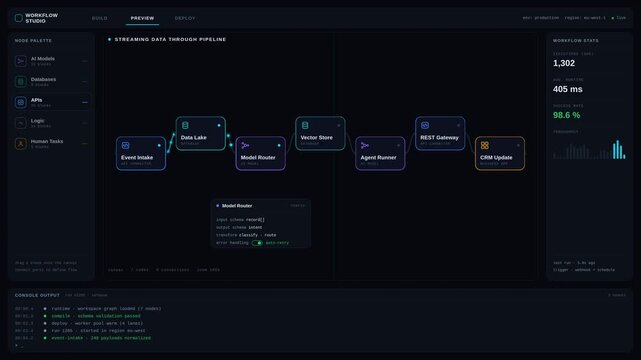Click the 'classify → route' transform value
This screenshot has height=360, width=641.
258,235
